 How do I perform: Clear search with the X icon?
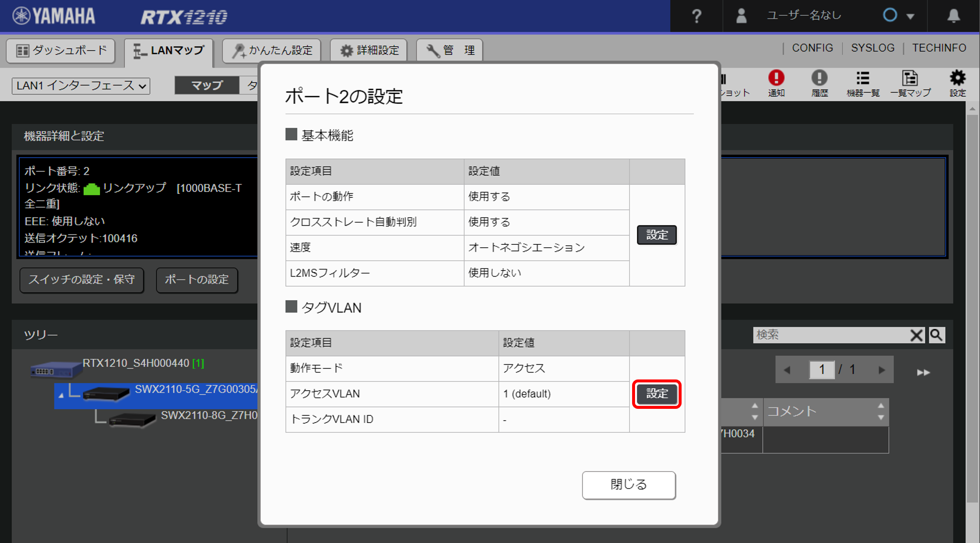[916, 335]
